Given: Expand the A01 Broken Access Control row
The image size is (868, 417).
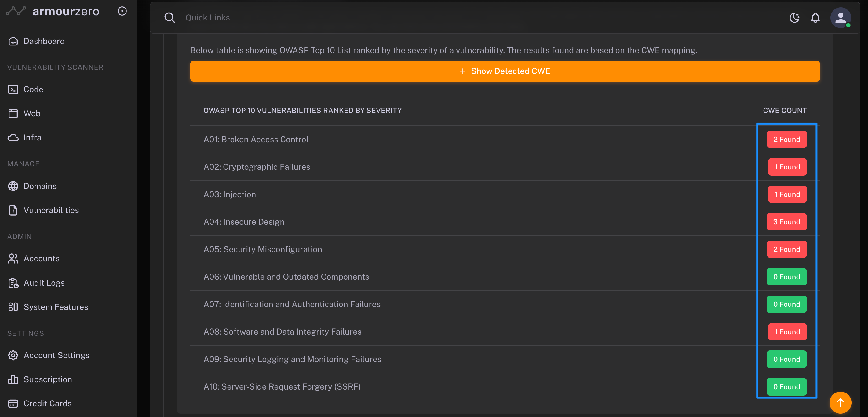Looking at the screenshot, I should [256, 140].
